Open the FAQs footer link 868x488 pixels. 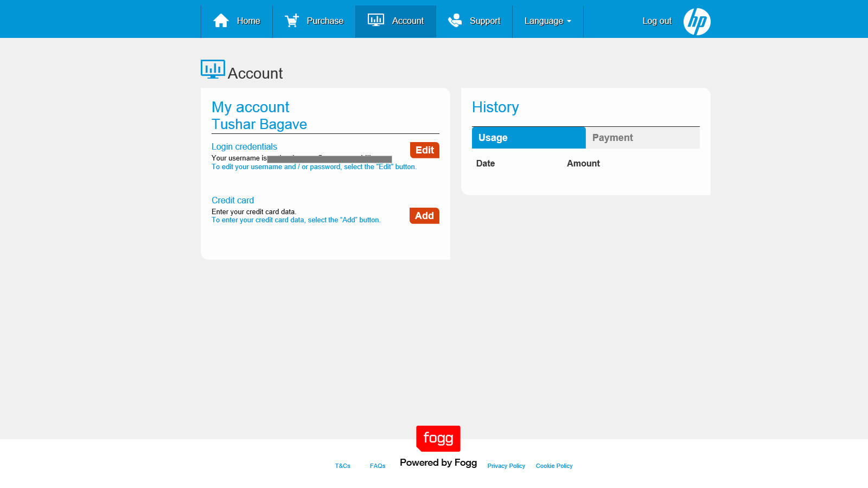point(378,466)
